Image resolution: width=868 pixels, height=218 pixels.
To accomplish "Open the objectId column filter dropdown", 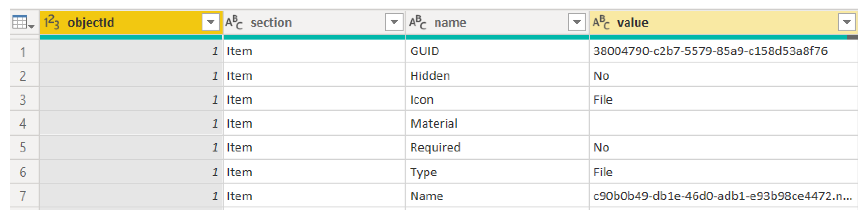I will (x=211, y=23).
